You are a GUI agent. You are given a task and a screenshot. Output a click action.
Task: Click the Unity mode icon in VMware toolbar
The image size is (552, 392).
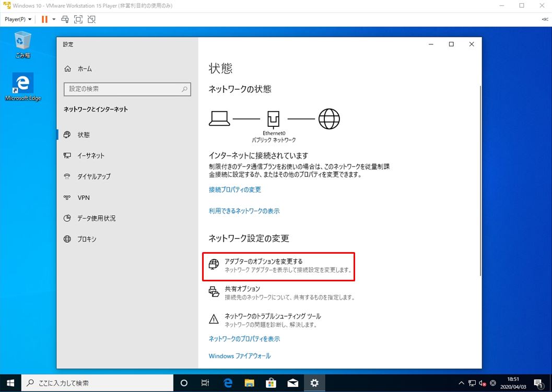click(x=91, y=19)
